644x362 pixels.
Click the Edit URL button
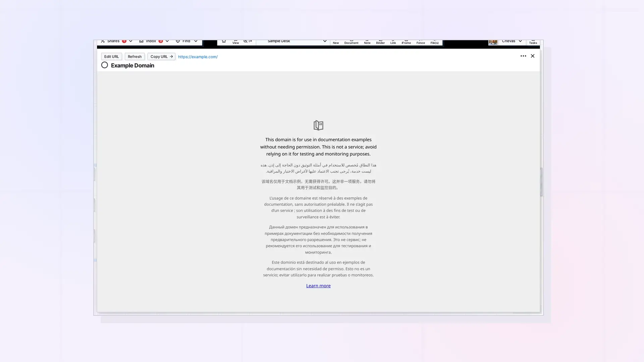[x=111, y=57]
